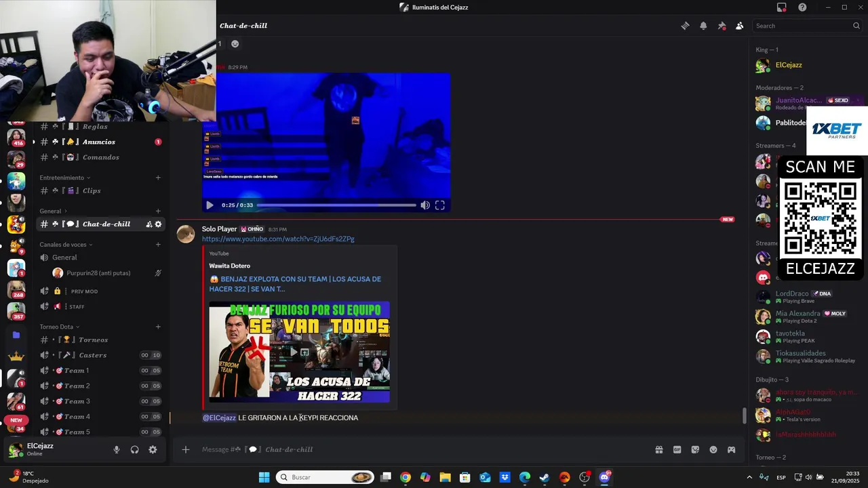Add channel to Torneo Dota category
This screenshot has width=868, height=488.
pyautogui.click(x=158, y=327)
